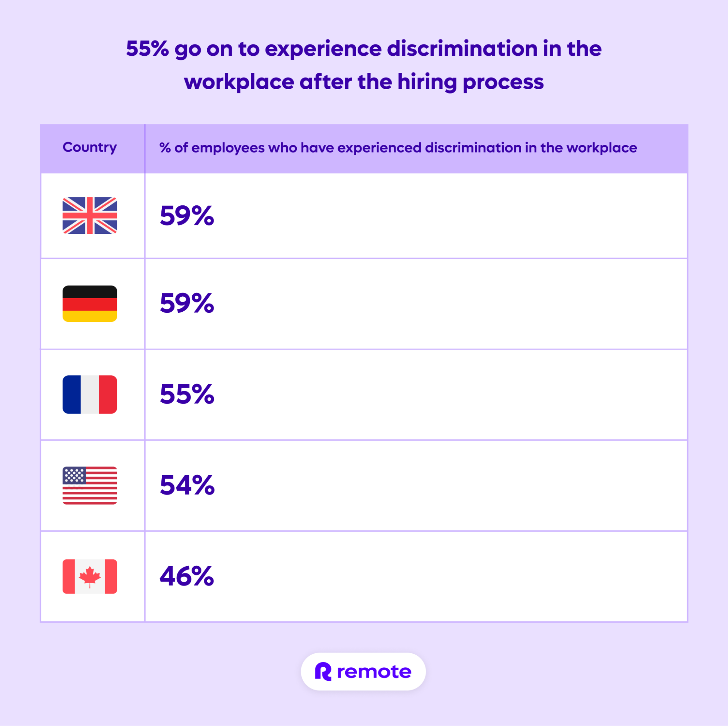This screenshot has width=728, height=726.
Task: Click the 55% value in the France row
Action: pyautogui.click(x=187, y=394)
